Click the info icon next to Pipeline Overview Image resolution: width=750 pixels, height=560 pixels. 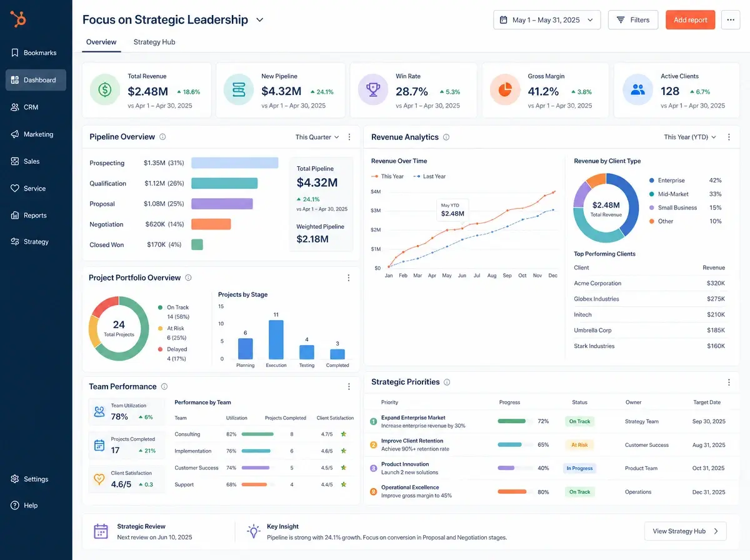click(162, 137)
